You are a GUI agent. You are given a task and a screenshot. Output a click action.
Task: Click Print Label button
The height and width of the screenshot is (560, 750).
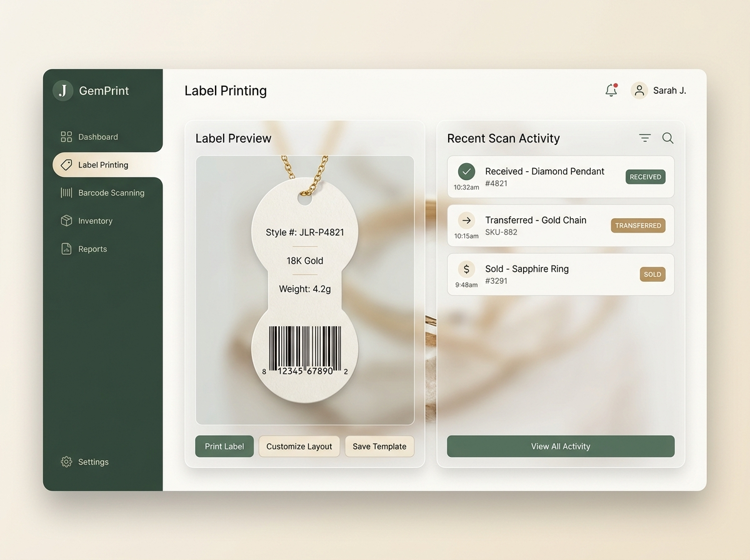(224, 446)
